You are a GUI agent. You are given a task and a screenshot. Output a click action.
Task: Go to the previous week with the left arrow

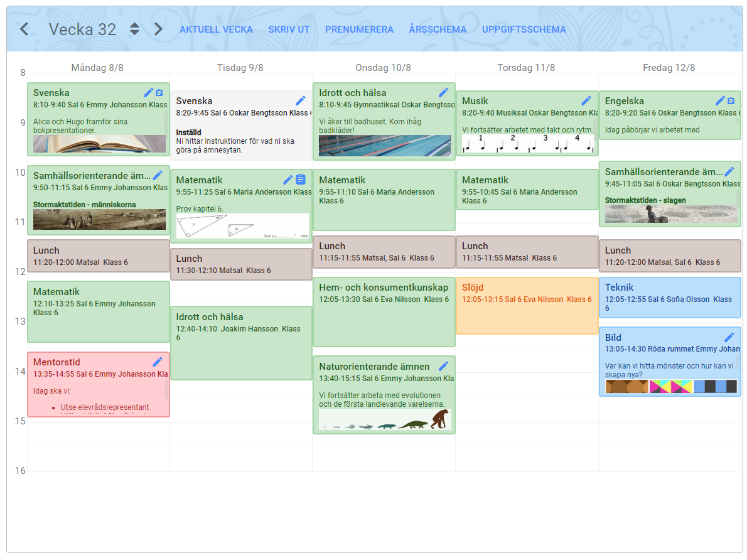(x=24, y=29)
